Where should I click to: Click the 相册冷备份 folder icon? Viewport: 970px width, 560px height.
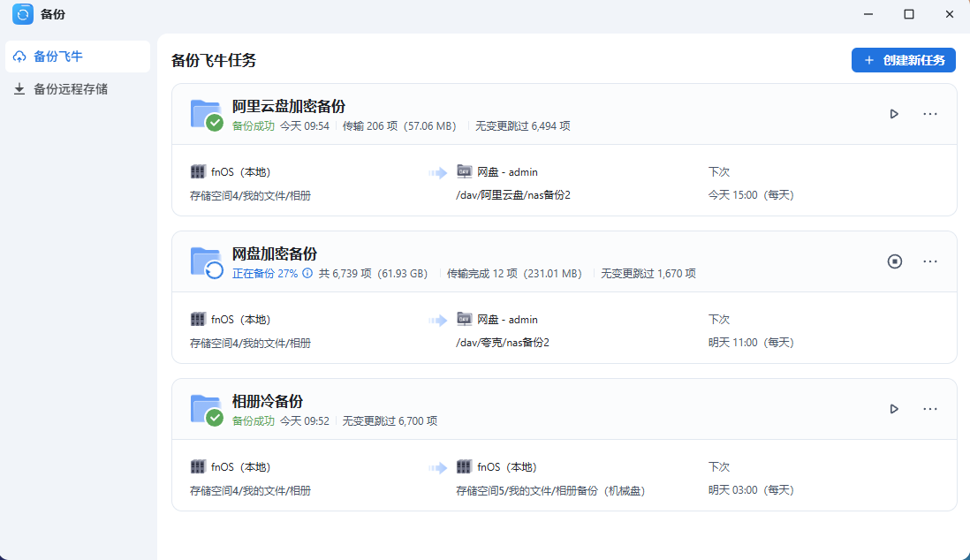coord(207,410)
